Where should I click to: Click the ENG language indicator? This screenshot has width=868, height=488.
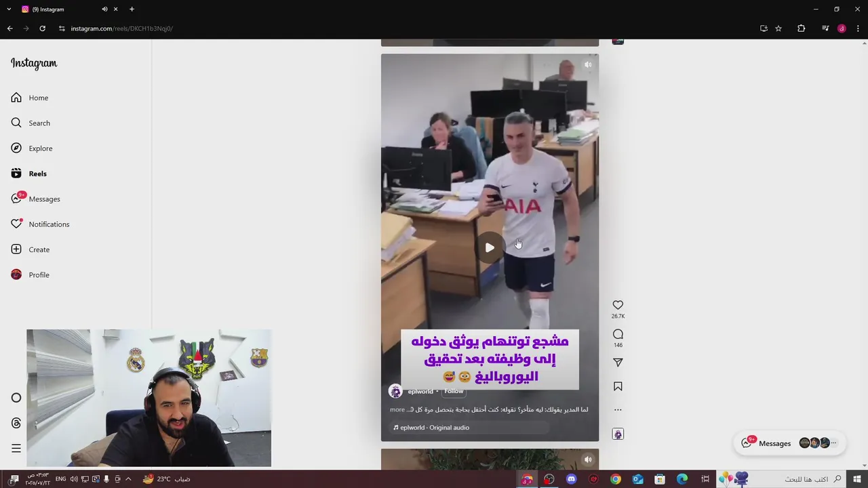coord(60,479)
